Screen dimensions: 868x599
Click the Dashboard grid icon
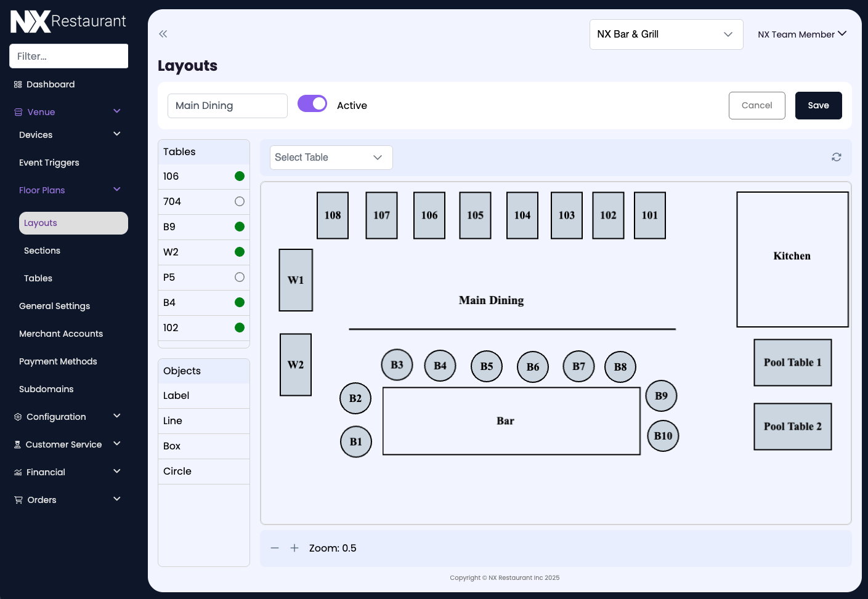[18, 84]
